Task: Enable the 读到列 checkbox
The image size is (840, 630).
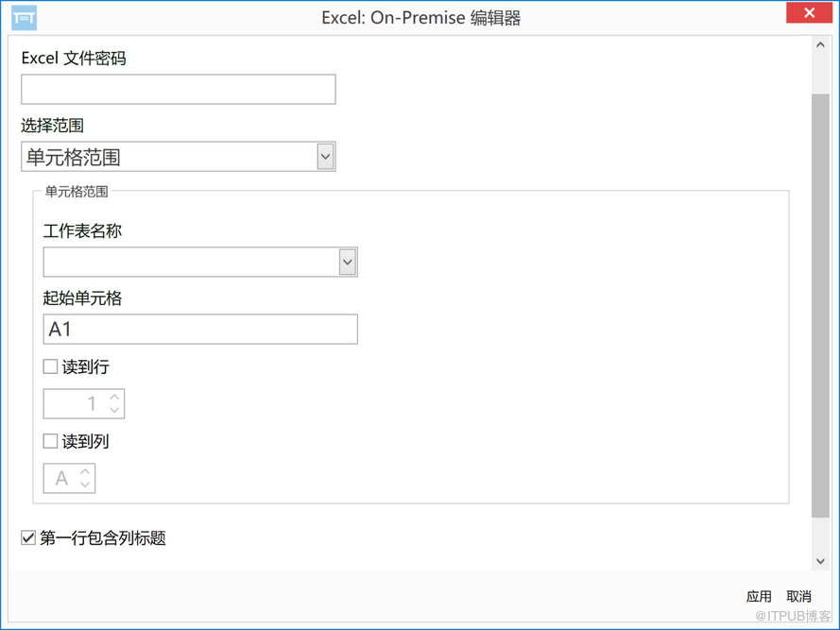Action: click(x=50, y=441)
